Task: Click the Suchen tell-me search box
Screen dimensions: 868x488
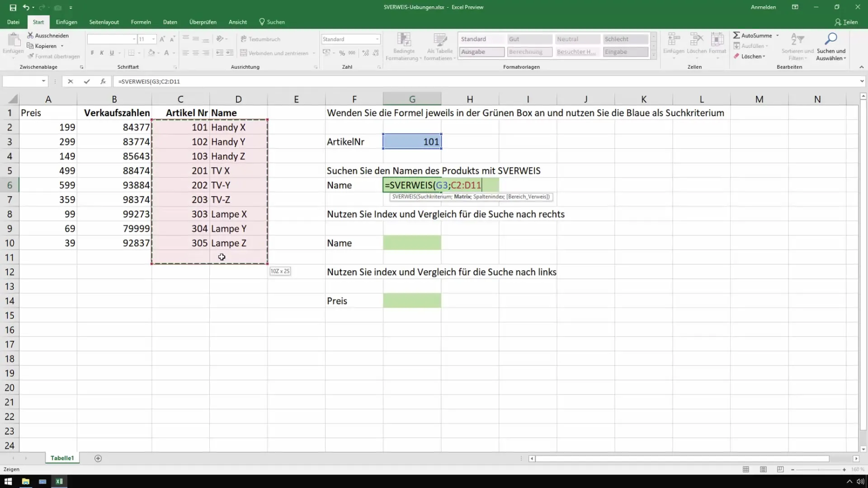Action: (272, 22)
